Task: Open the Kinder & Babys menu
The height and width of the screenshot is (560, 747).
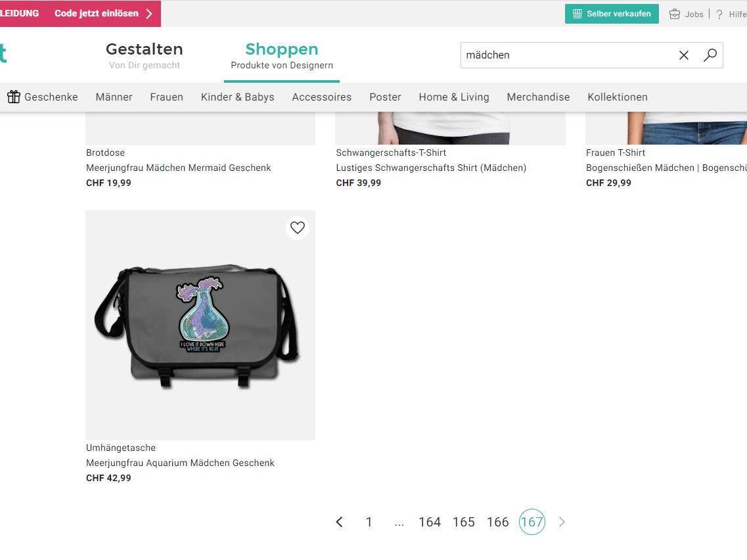Action: (237, 97)
